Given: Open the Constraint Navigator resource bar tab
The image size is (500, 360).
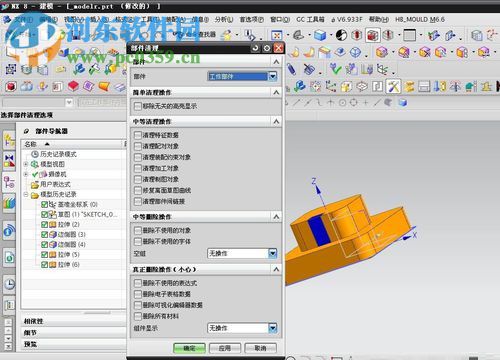Looking at the screenshot, I should click(9, 160).
